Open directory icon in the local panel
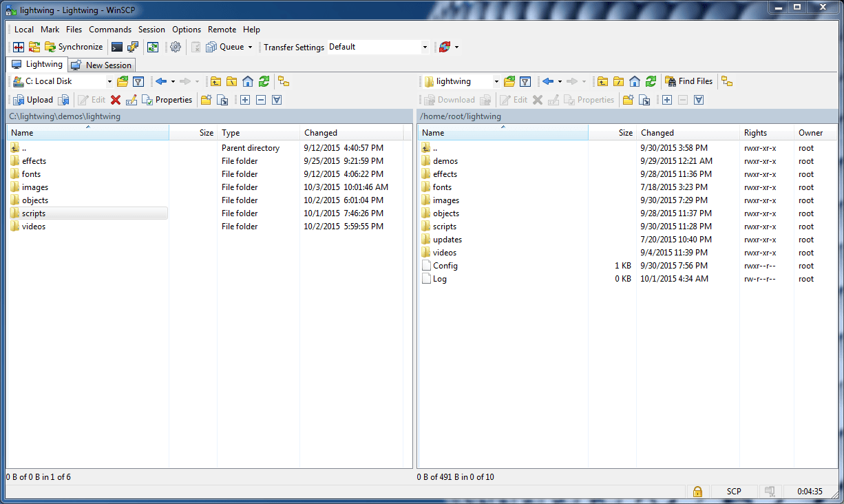 123,81
